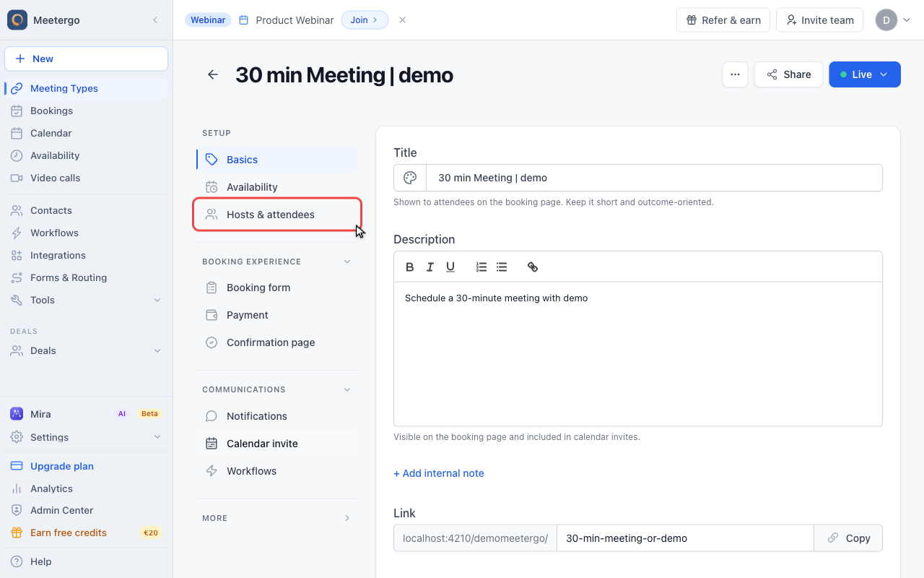Expand the More section
Image resolution: width=924 pixels, height=578 pixels.
[347, 518]
